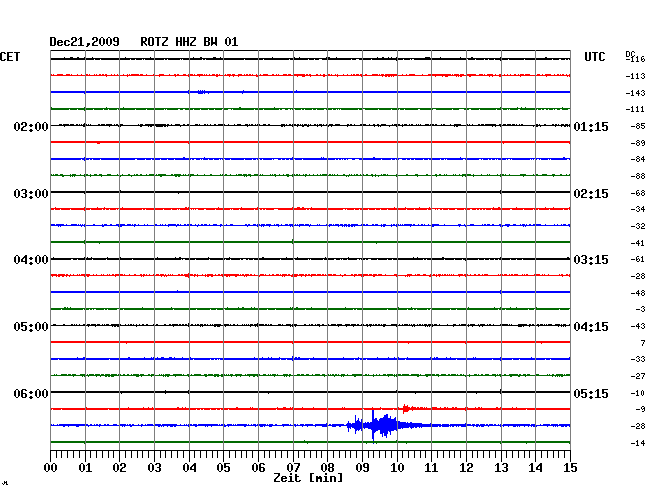Click the DC offset value -14
650x494 pixels.
click(x=638, y=443)
